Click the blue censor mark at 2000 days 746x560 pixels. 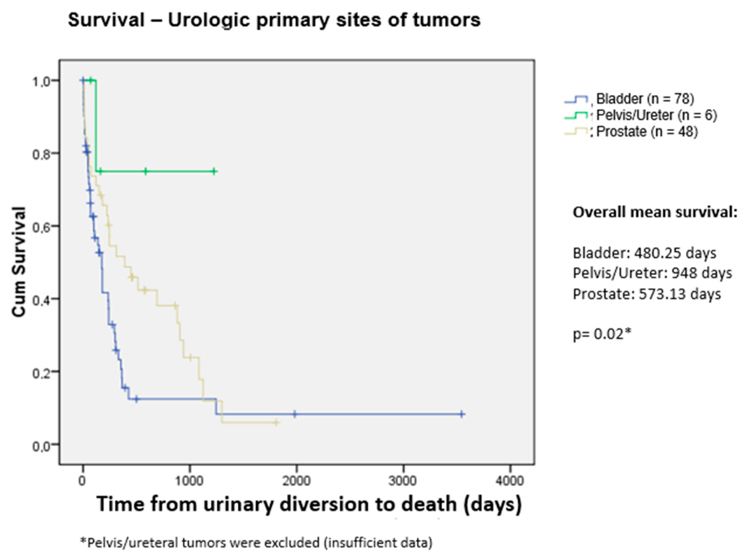[x=295, y=414]
